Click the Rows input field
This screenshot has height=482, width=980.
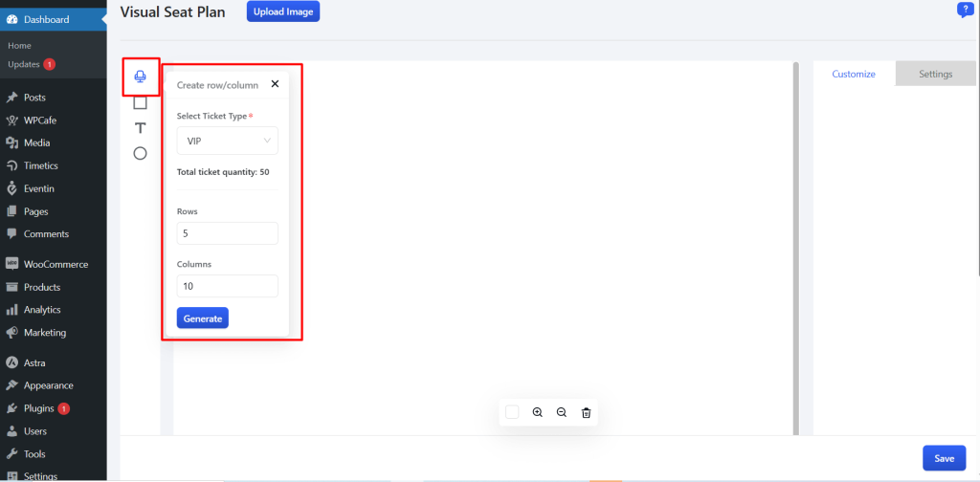point(228,233)
